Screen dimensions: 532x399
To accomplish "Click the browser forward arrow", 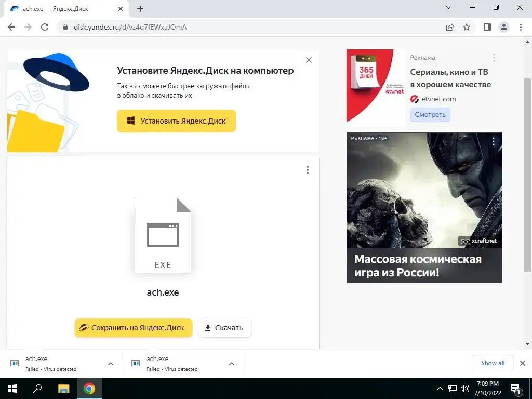I will tap(28, 27).
